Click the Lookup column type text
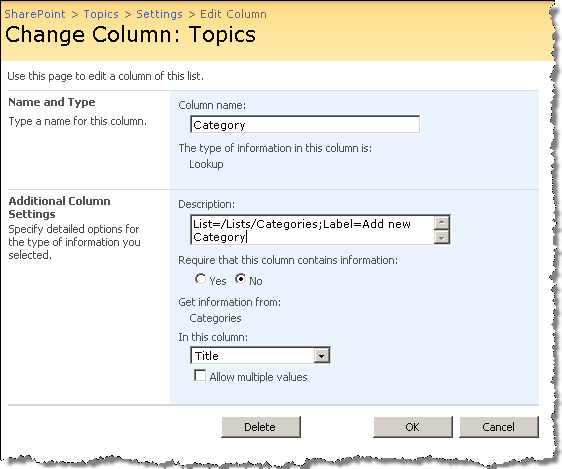This screenshot has width=562, height=469. (206, 164)
